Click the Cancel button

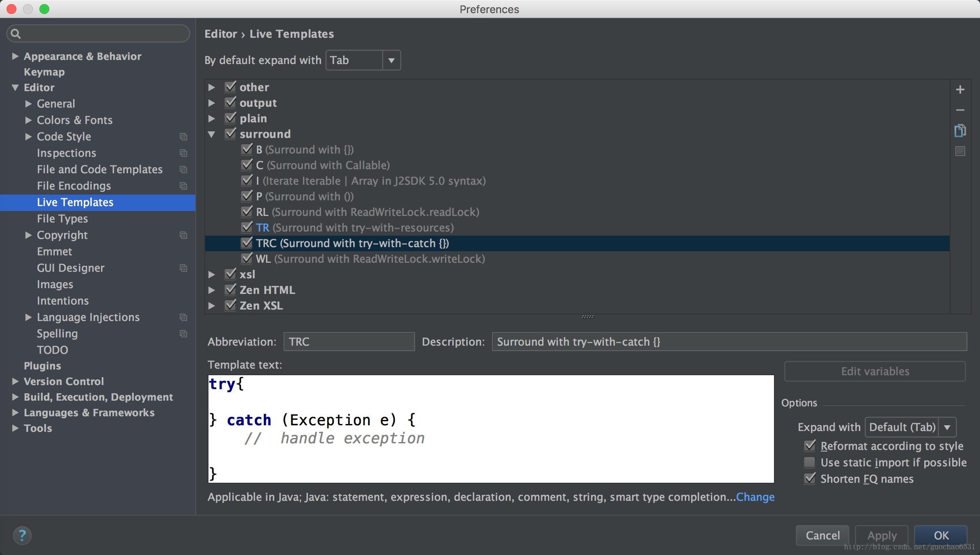click(x=822, y=535)
